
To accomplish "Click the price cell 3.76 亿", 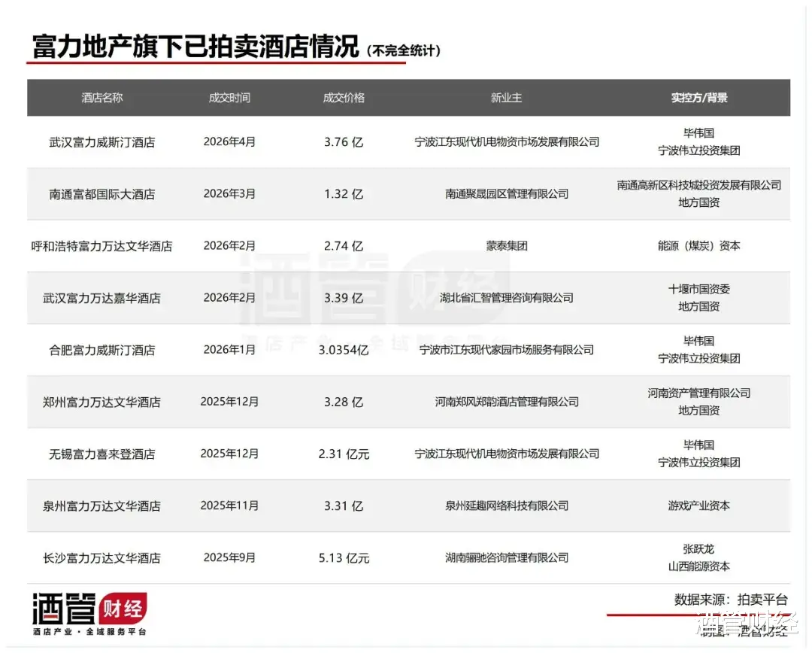I will click(x=344, y=142).
